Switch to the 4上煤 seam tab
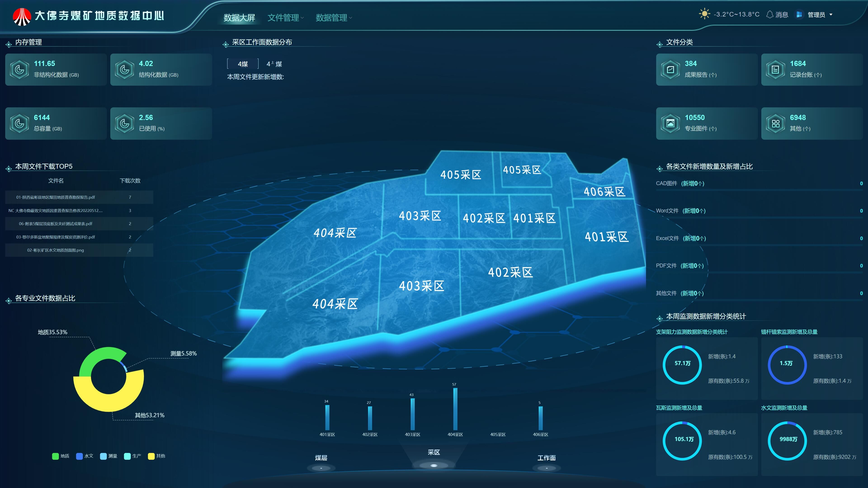The height and width of the screenshot is (488, 868). click(274, 64)
